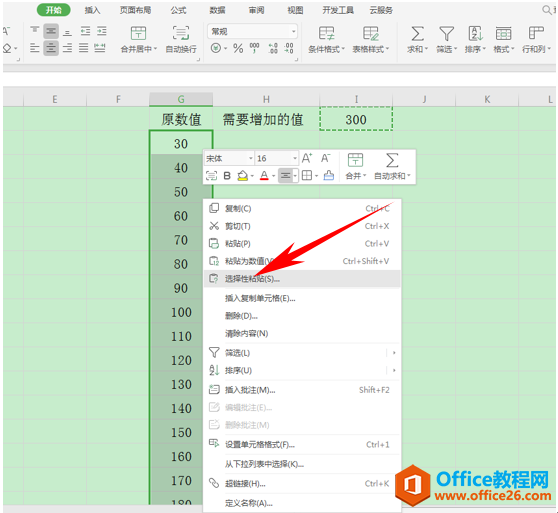The image size is (558, 513).
Task: Toggle center horizontal alignment in ribbon
Action: coord(51,48)
